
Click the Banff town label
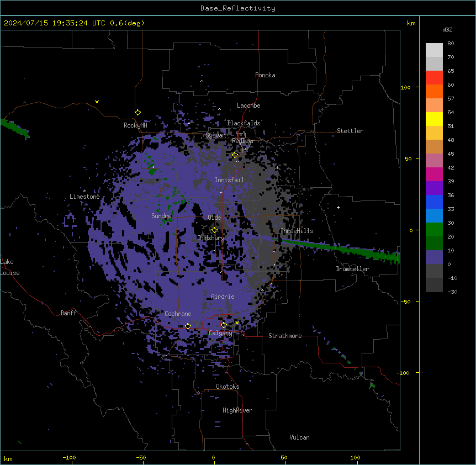point(68,313)
